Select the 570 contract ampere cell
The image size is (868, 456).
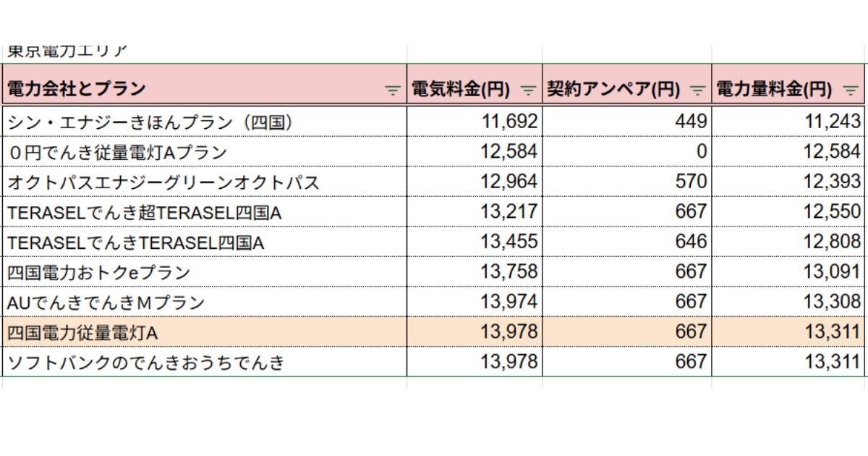pyautogui.click(x=626, y=182)
